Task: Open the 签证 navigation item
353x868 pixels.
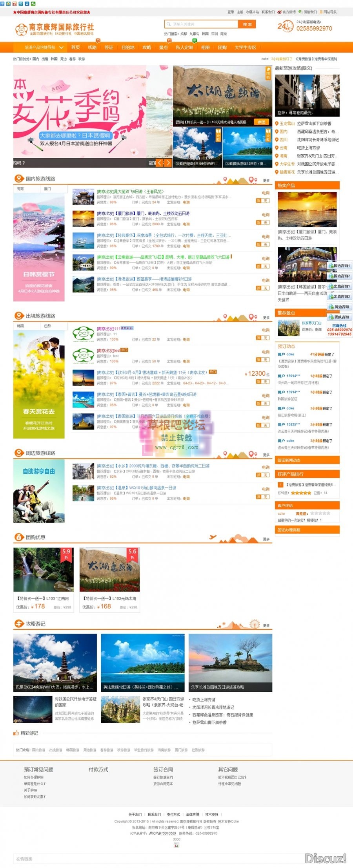Action: [x=109, y=48]
